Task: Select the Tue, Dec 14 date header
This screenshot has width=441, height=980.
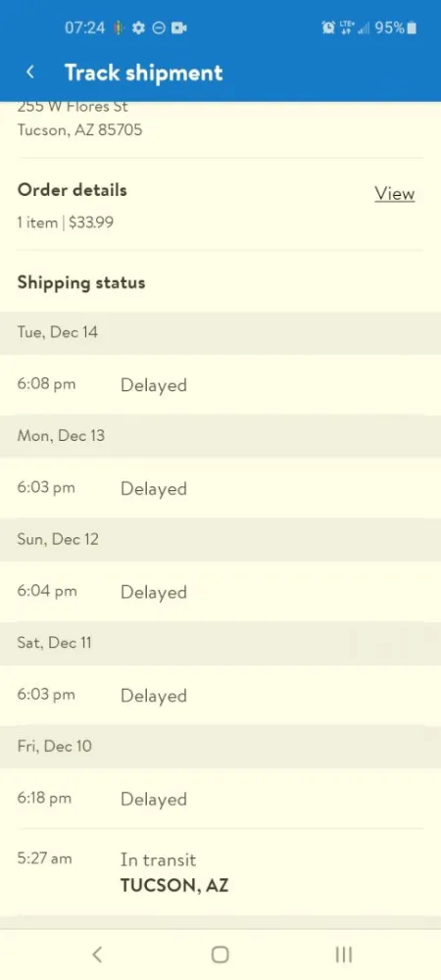Action: coord(220,332)
